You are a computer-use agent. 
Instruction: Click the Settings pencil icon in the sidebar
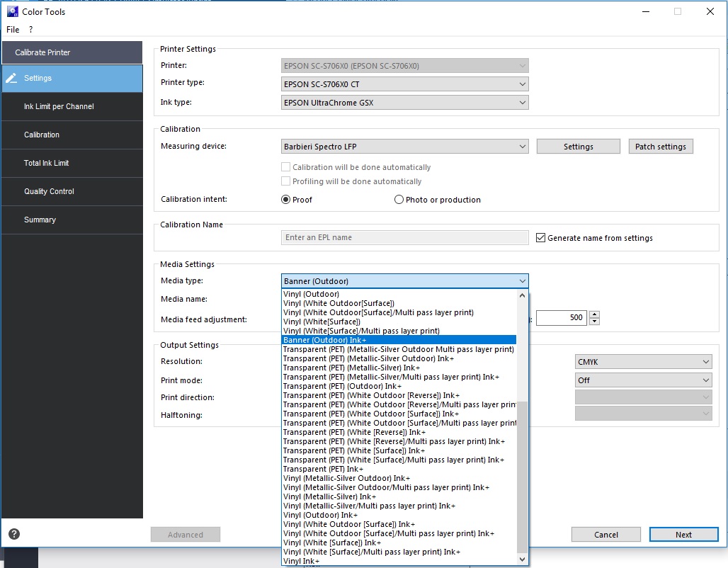pyautogui.click(x=11, y=78)
